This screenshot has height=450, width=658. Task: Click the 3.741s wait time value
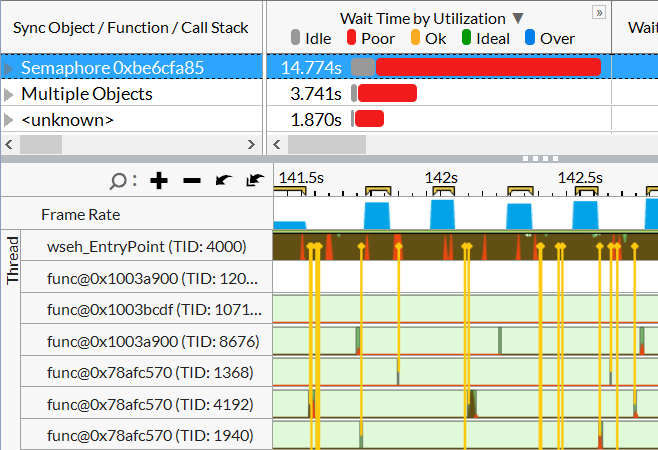[316, 94]
